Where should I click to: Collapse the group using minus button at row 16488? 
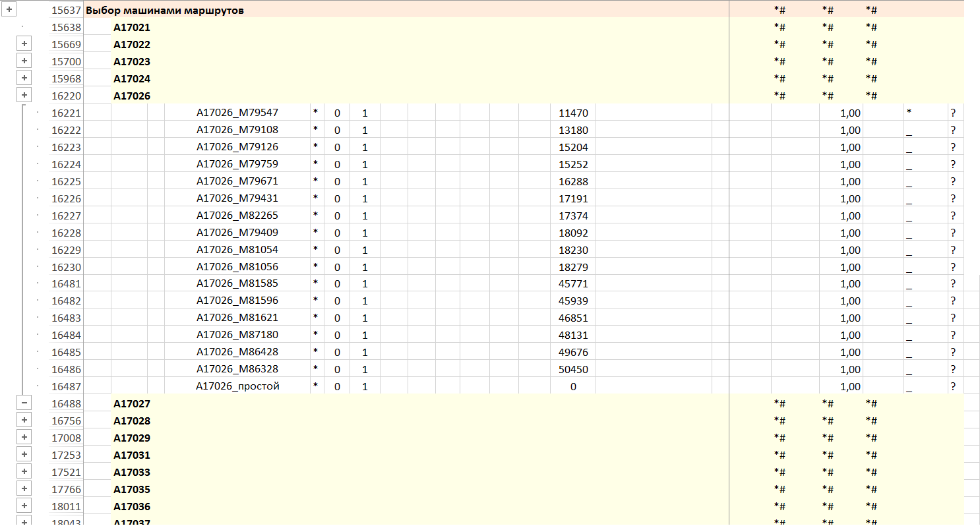click(x=24, y=403)
